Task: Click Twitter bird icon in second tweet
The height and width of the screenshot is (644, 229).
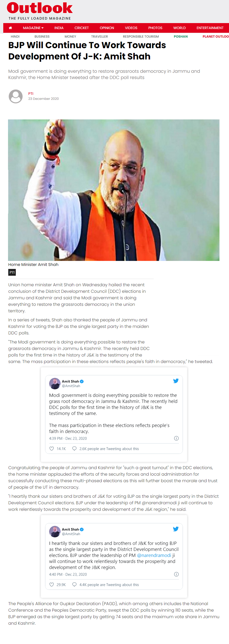Action: point(176,529)
